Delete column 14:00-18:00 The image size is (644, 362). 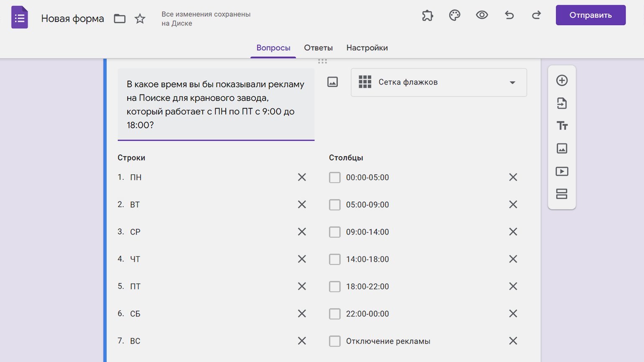pos(513,259)
